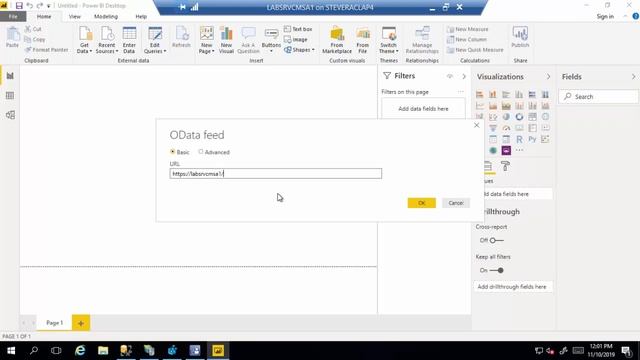
Task: Collapse the Visualizations pane
Action: coord(548,76)
